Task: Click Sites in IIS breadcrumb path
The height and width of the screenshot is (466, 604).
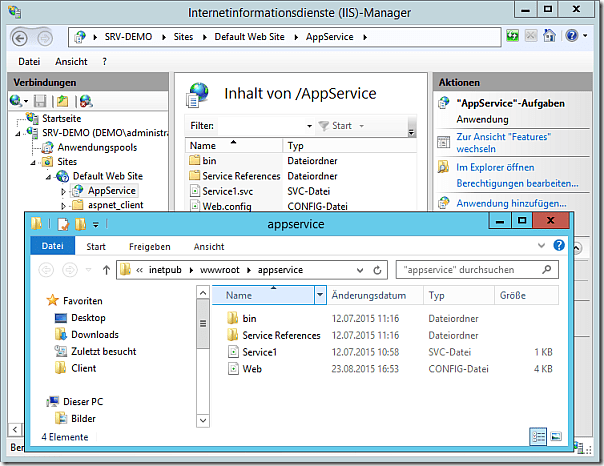Action: click(183, 37)
